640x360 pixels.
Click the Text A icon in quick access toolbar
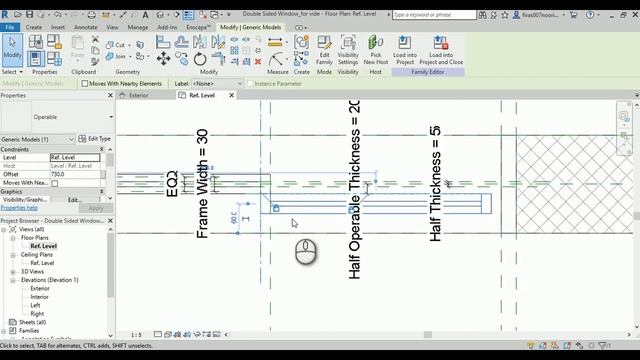[145, 15]
